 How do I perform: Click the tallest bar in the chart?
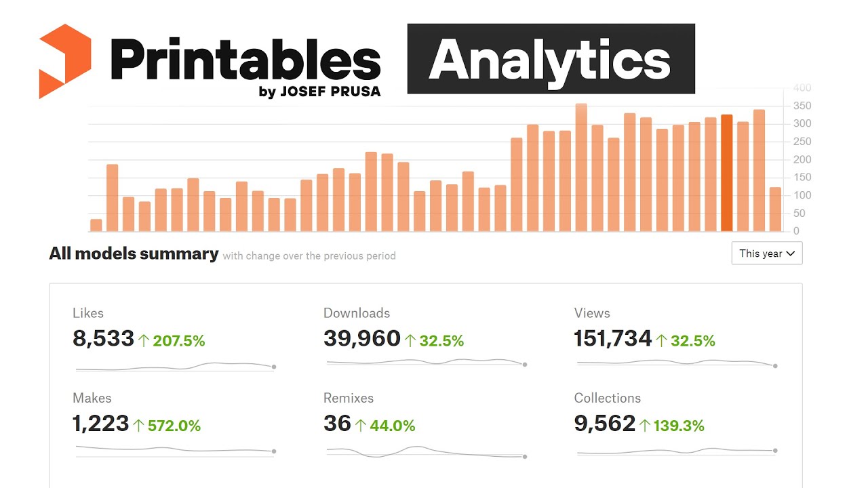(x=581, y=167)
